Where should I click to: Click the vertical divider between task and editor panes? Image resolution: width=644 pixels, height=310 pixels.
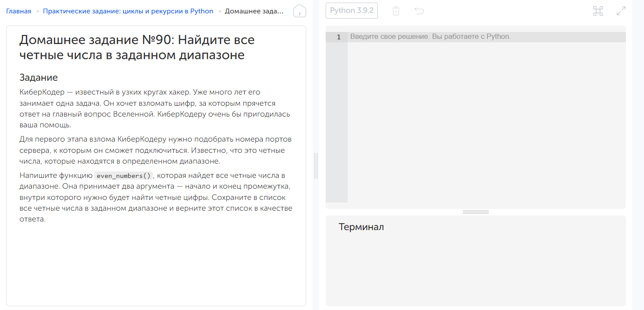[x=316, y=166]
